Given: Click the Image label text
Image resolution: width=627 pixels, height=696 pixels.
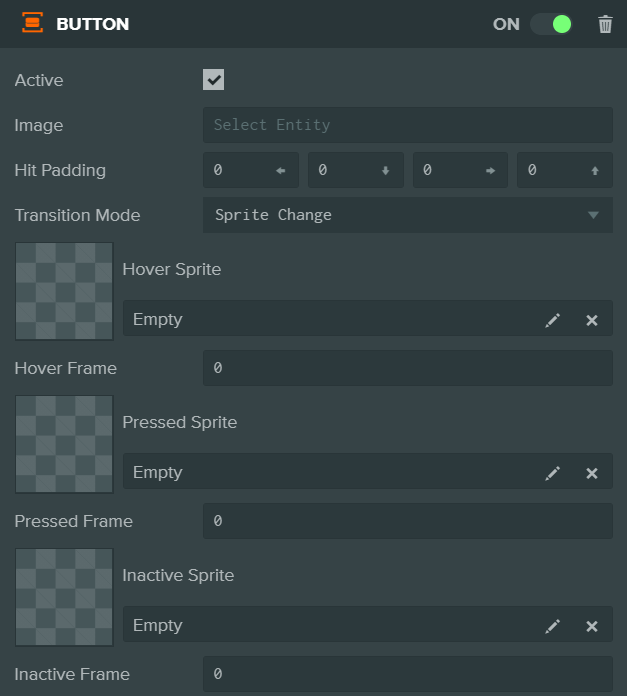Looking at the screenshot, I should (x=39, y=126).
